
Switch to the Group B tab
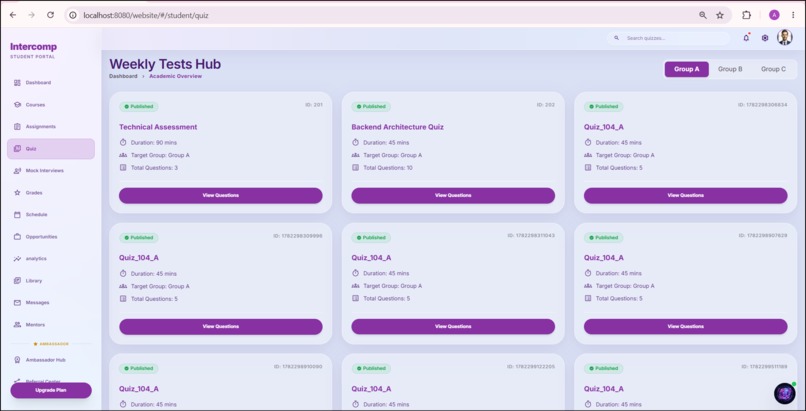pyautogui.click(x=730, y=69)
